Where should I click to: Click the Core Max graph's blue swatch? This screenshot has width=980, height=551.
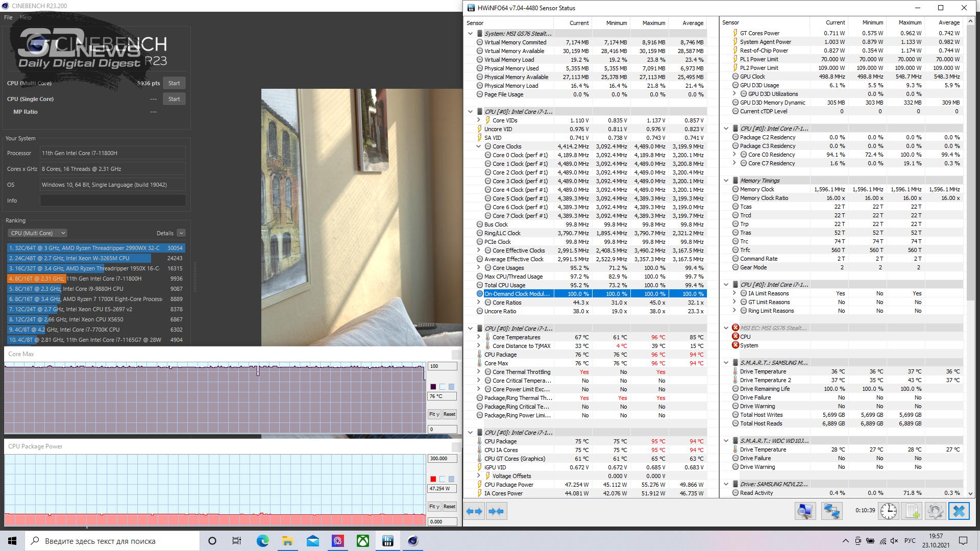[451, 387]
